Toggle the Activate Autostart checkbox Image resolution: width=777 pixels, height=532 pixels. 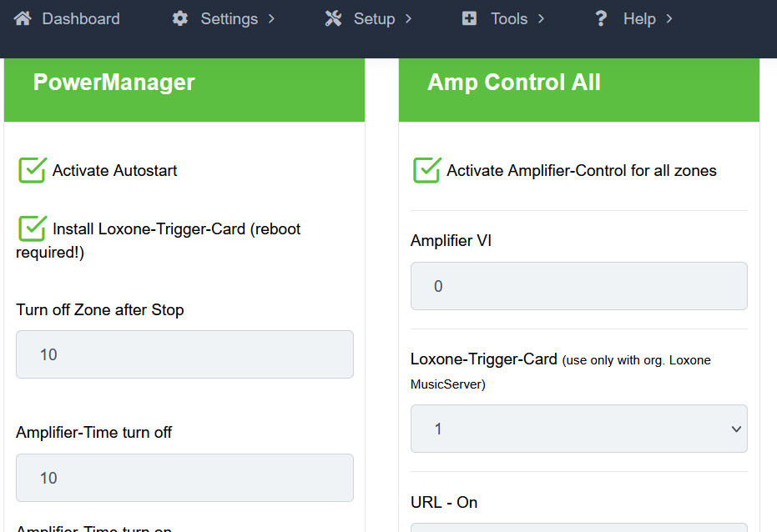[32, 170]
